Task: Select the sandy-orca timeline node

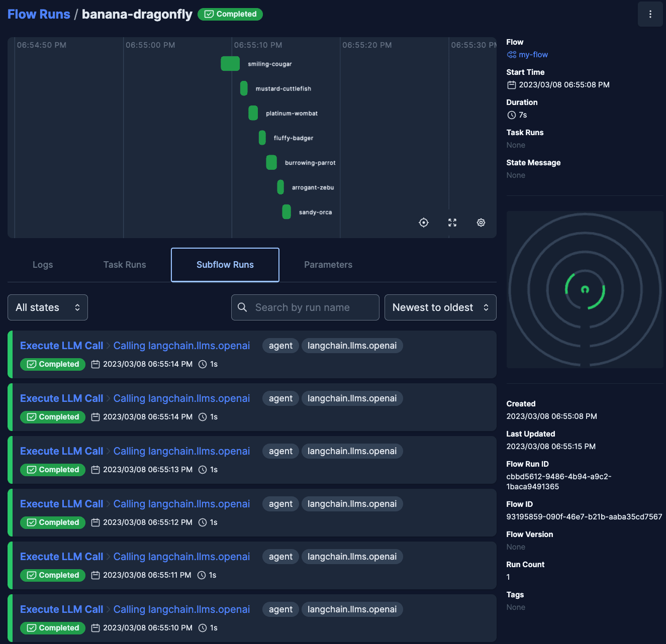Action: (x=287, y=212)
